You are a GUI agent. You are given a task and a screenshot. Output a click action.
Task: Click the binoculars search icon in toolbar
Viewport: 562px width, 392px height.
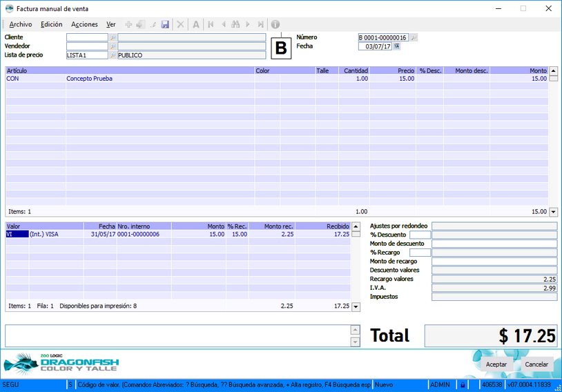point(235,24)
